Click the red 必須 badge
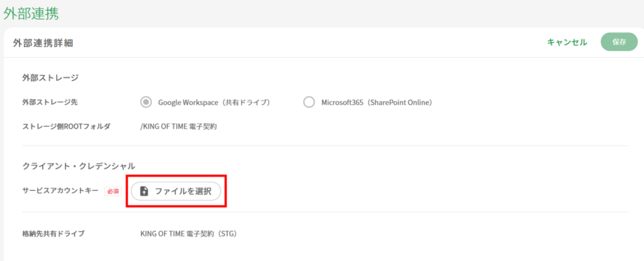This screenshot has width=644, height=261. 113,191
